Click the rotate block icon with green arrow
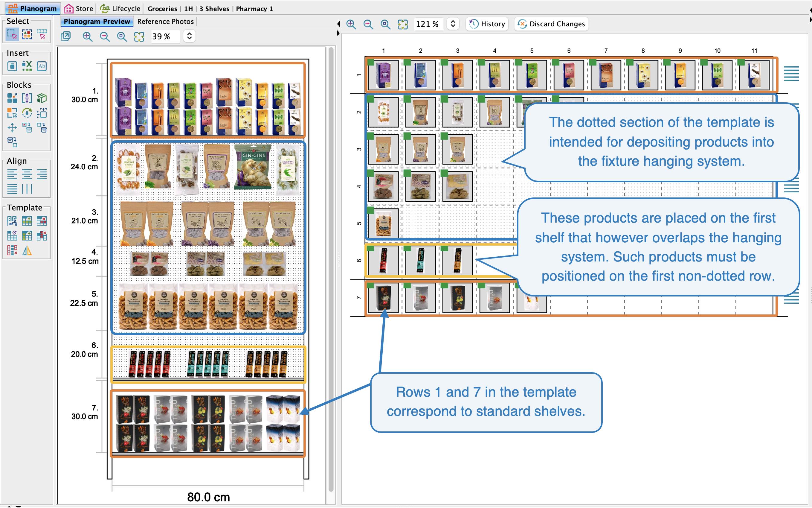812x508 pixels. pos(27,113)
